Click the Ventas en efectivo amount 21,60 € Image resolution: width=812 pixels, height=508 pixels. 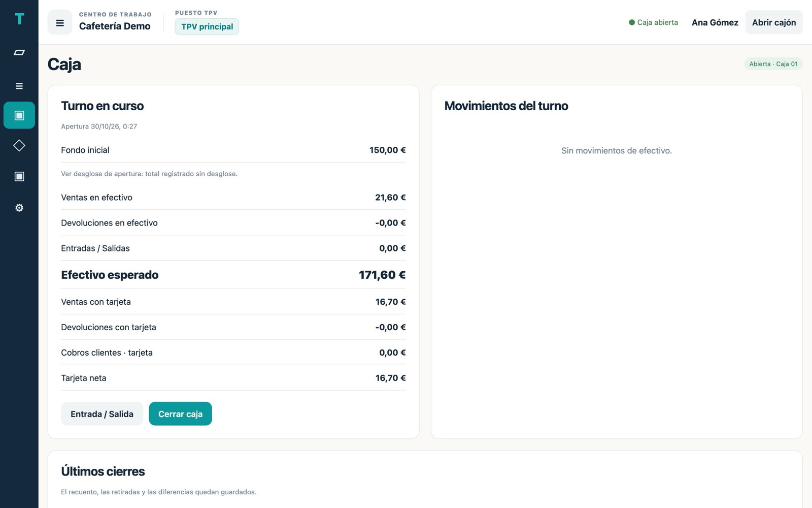(x=390, y=198)
